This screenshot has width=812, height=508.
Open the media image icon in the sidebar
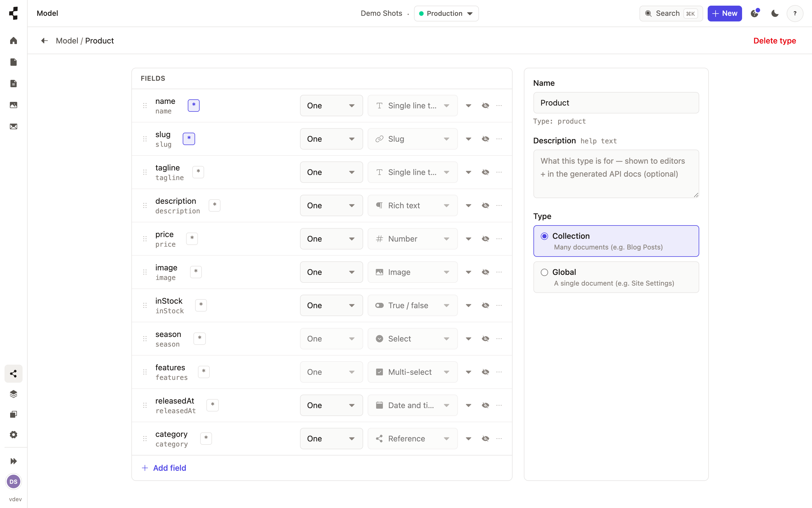click(14, 105)
